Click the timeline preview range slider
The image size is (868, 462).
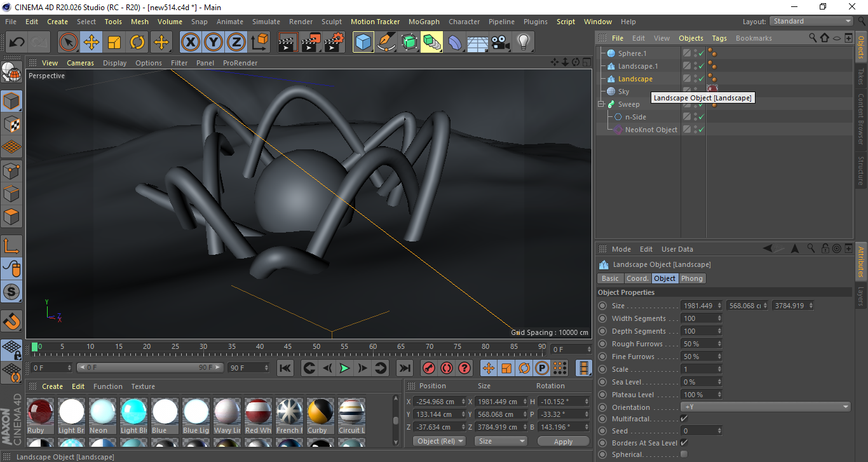[150, 367]
